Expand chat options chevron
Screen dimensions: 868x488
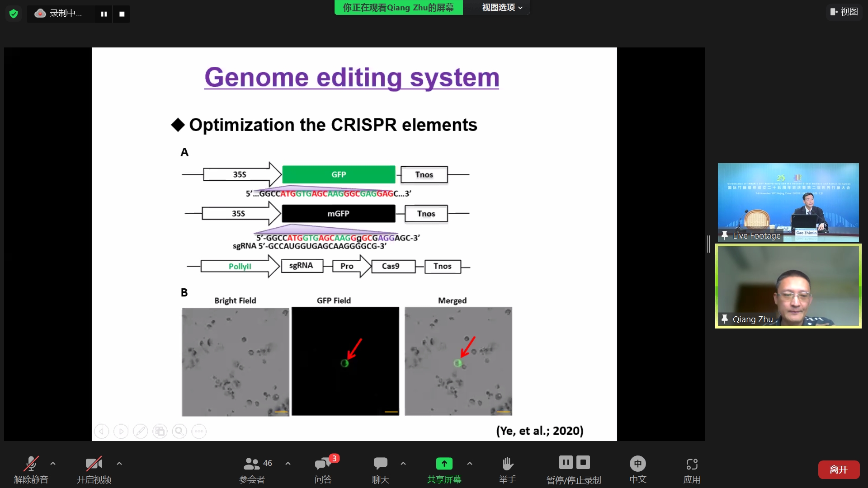pyautogui.click(x=403, y=463)
